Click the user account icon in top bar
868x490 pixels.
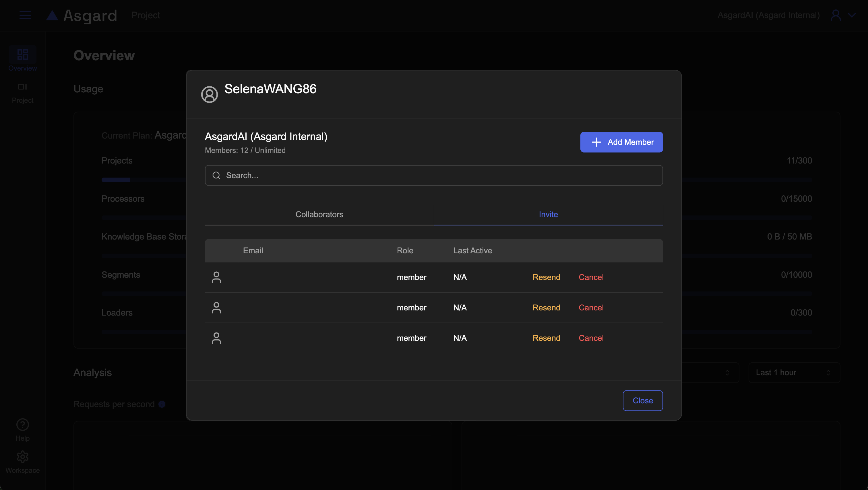[x=836, y=15]
